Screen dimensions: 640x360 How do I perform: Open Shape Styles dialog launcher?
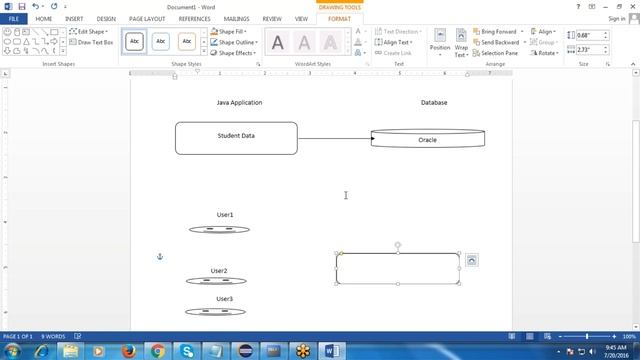tap(258, 64)
